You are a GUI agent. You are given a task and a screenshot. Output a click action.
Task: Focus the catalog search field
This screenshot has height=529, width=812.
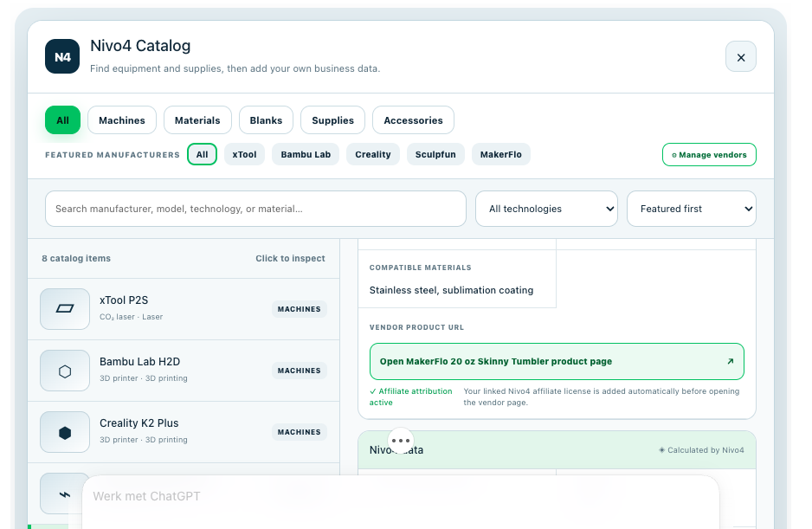coord(256,209)
